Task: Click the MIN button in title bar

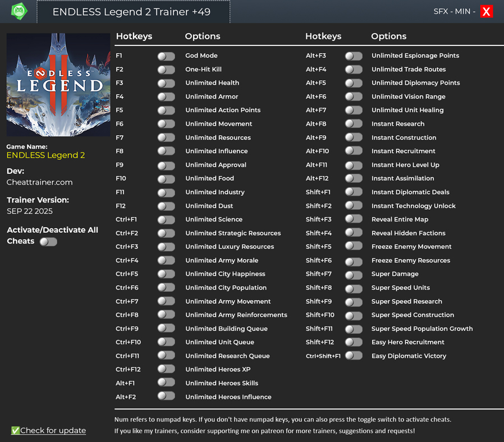Action: click(x=462, y=12)
